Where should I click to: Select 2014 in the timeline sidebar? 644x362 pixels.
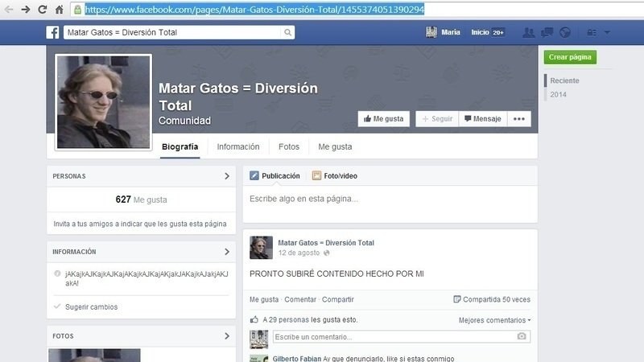(x=559, y=95)
